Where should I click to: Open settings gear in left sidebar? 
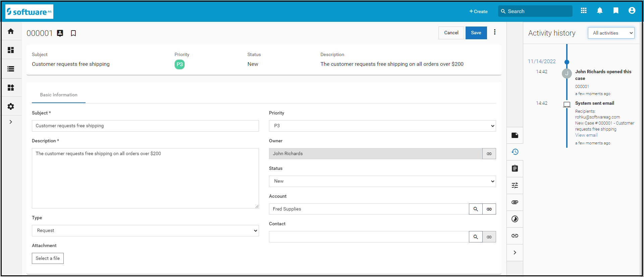(11, 106)
